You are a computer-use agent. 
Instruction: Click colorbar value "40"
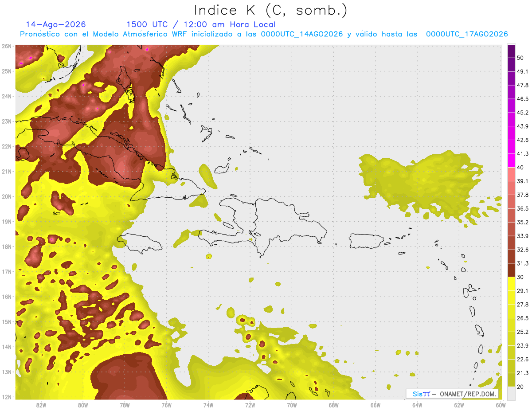520,168
